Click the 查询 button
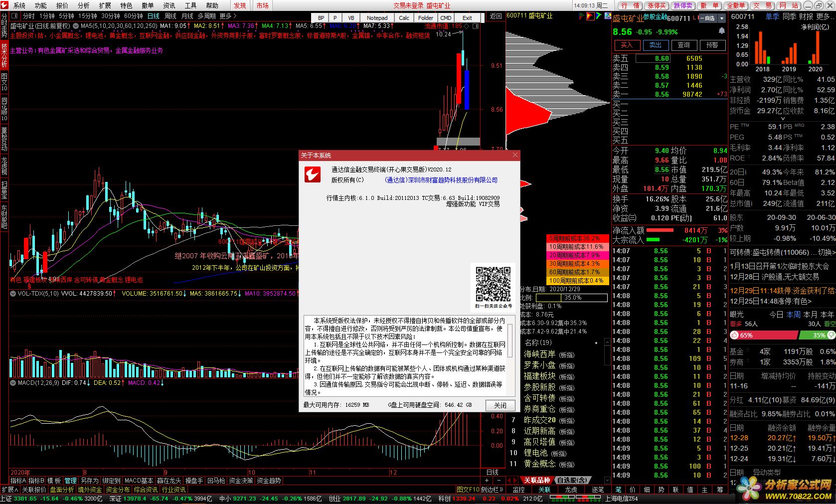 pos(683,45)
